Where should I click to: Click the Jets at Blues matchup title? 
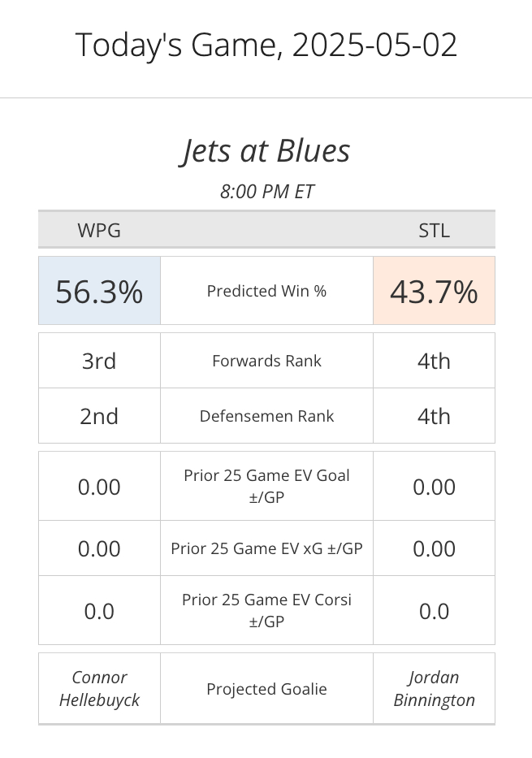[266, 150]
